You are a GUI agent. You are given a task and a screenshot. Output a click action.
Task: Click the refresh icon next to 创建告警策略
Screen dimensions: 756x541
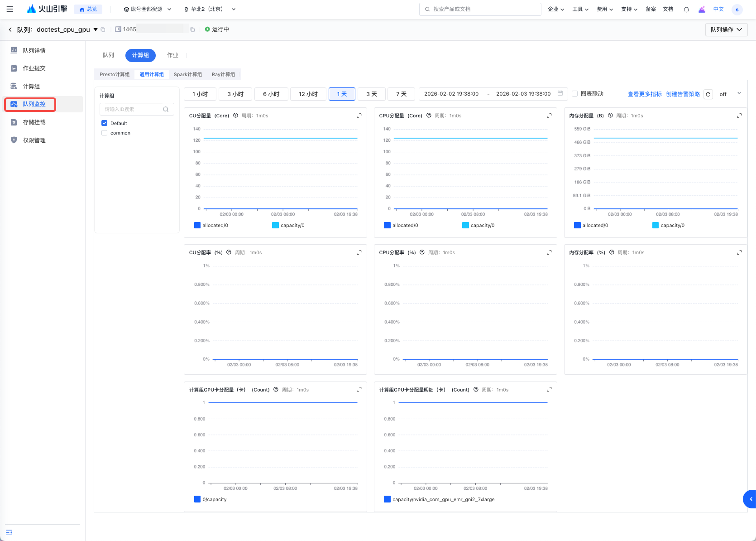(708, 94)
